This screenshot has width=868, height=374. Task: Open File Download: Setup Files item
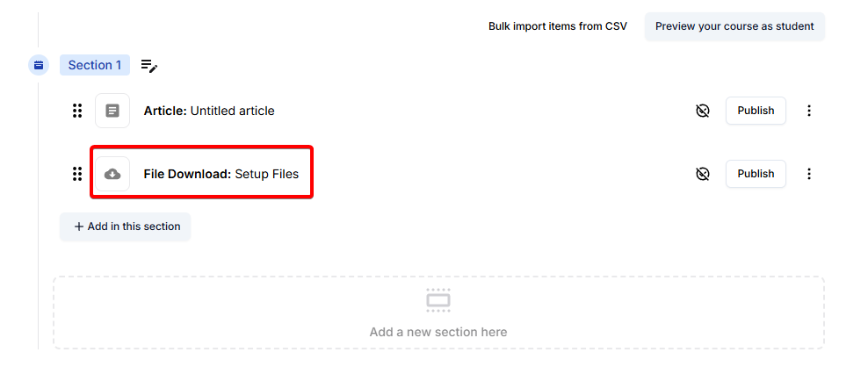coord(221,174)
